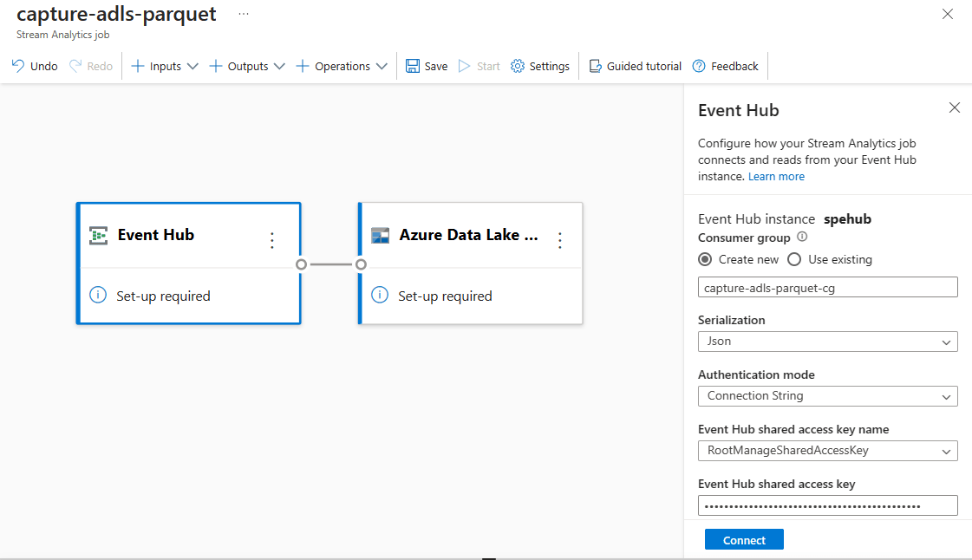
Task: Open the Authentication mode dropdown
Action: (x=827, y=396)
